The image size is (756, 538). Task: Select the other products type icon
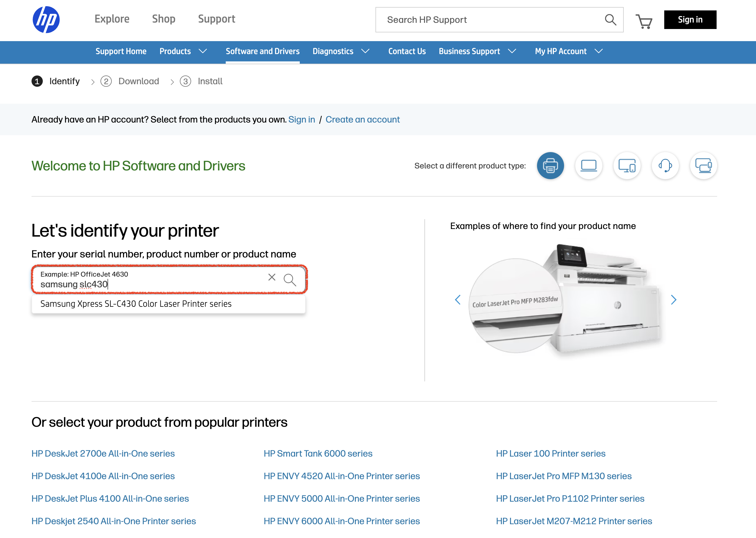pyautogui.click(x=703, y=166)
